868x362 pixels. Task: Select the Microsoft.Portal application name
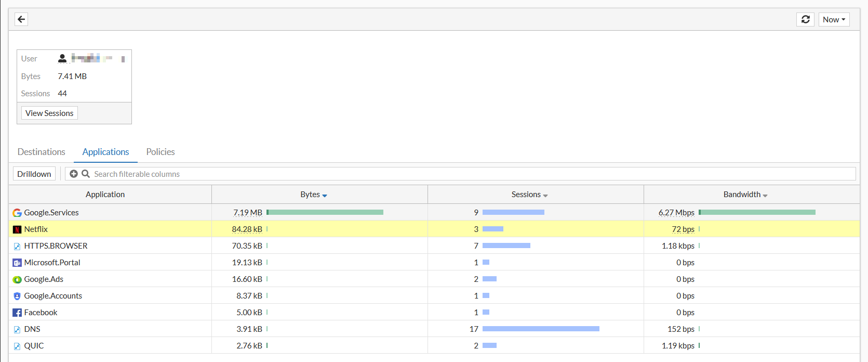(52, 262)
